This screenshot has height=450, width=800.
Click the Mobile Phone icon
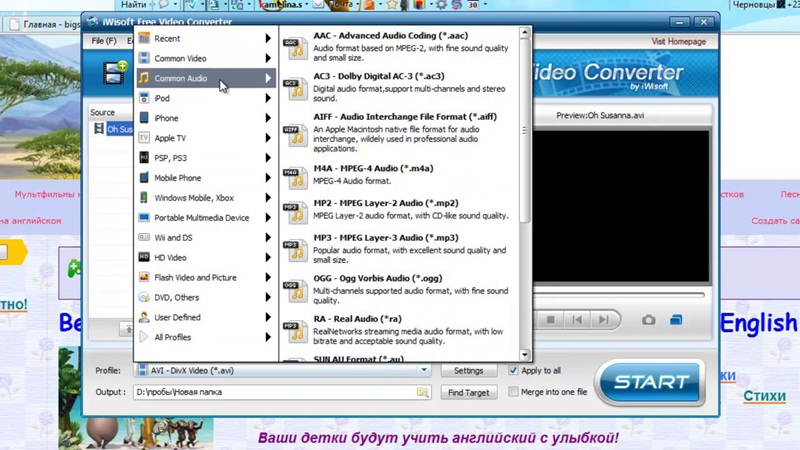click(x=144, y=178)
